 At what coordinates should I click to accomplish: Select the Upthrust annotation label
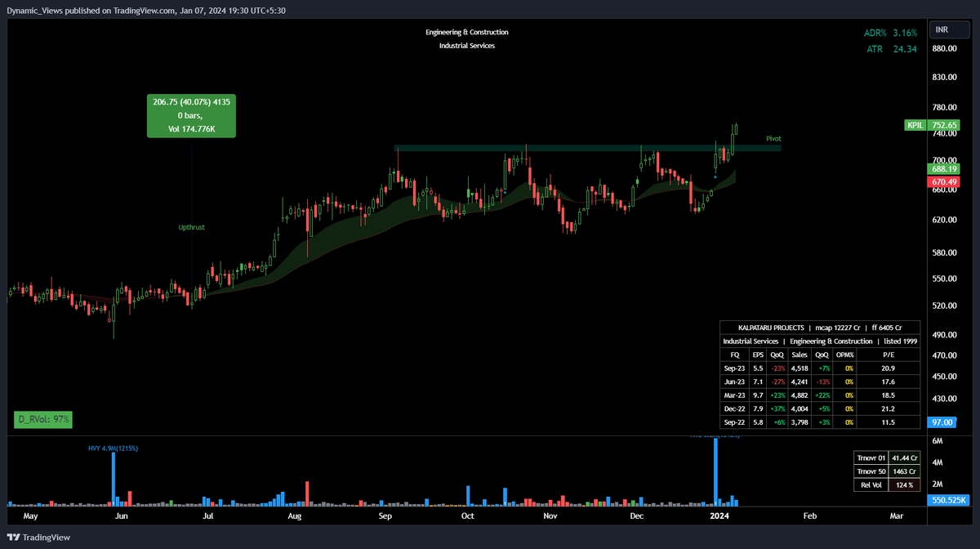[x=192, y=226]
